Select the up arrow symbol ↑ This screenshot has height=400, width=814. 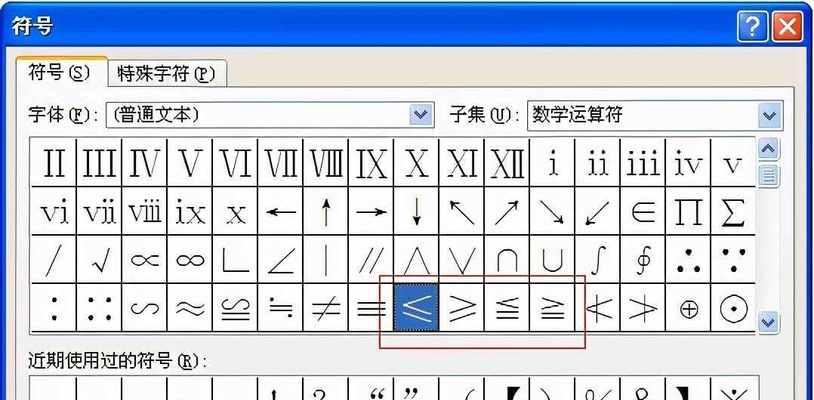point(325,211)
